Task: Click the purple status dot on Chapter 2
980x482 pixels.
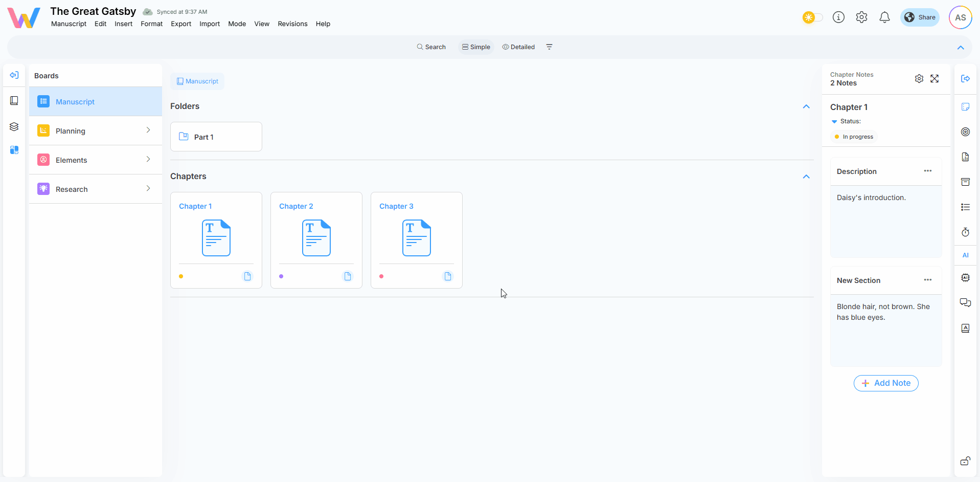Action: click(x=281, y=276)
